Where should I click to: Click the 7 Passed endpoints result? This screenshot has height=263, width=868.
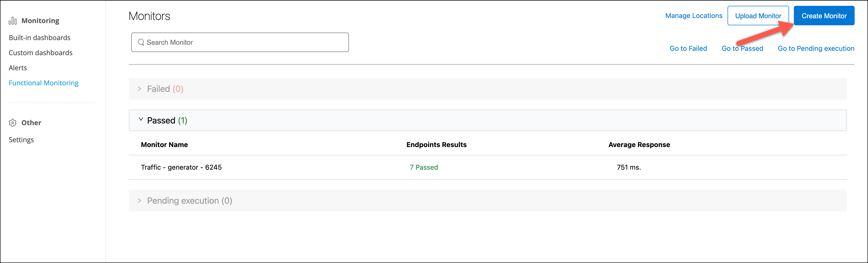click(x=424, y=167)
